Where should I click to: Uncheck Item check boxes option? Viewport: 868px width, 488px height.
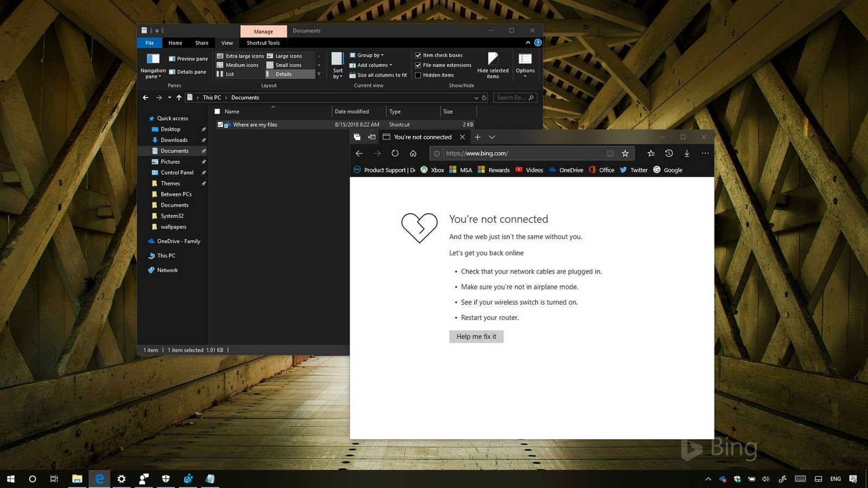click(418, 55)
